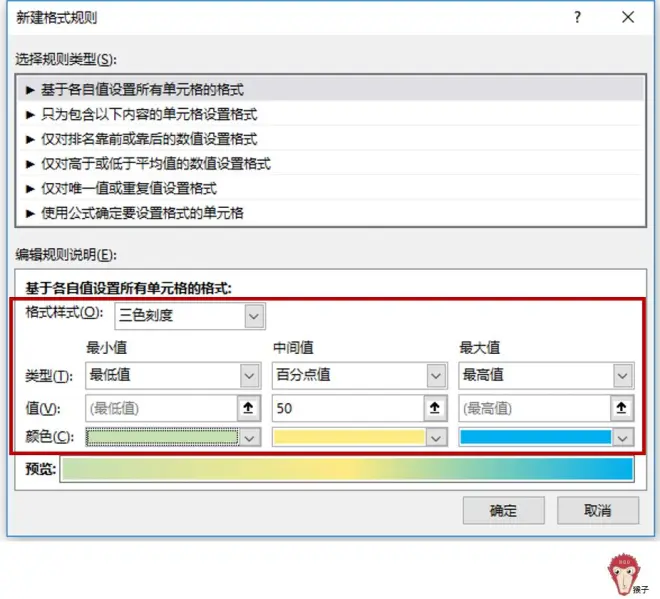Open 最大值 type dropdown showing 最高值
This screenshot has height=599, width=660.
pyautogui.click(x=546, y=375)
